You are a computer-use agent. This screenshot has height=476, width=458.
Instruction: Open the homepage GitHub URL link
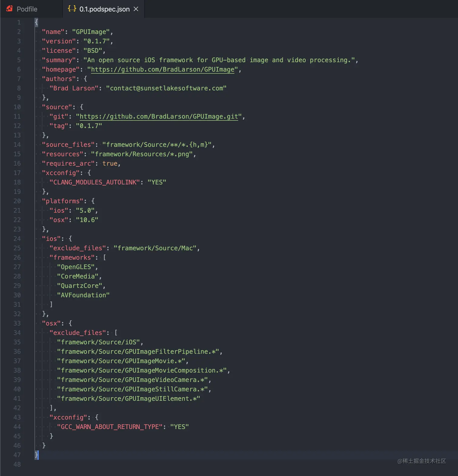[x=163, y=69]
